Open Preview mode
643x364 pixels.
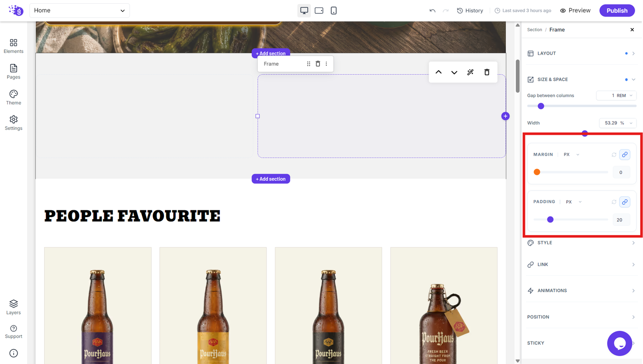coord(575,11)
